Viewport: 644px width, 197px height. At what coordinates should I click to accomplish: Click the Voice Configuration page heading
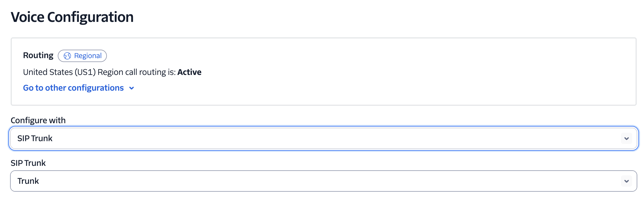point(72,17)
